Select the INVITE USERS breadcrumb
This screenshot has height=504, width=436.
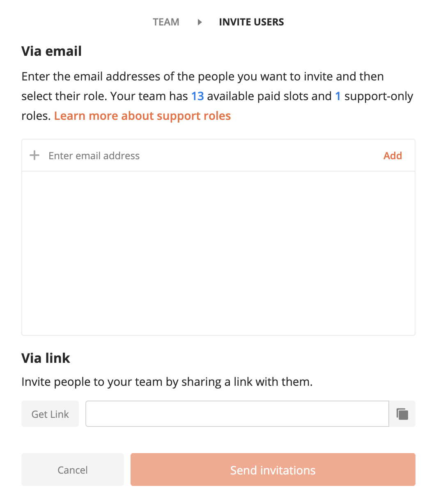tap(251, 22)
